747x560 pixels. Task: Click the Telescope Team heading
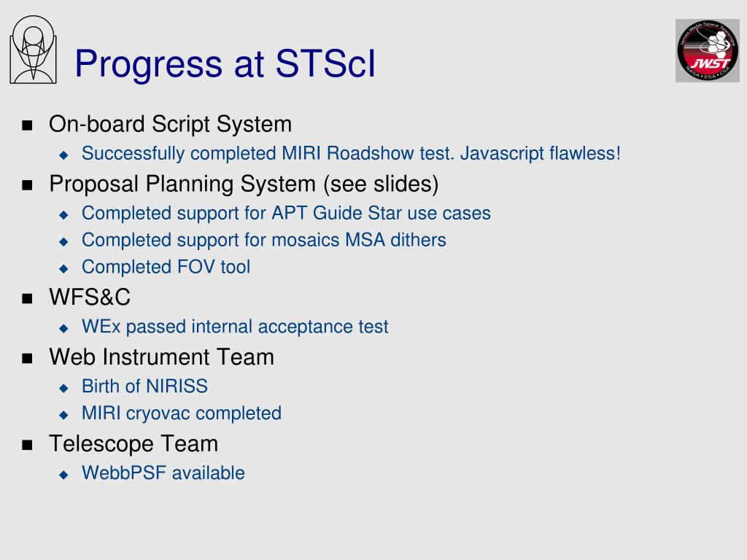click(133, 444)
